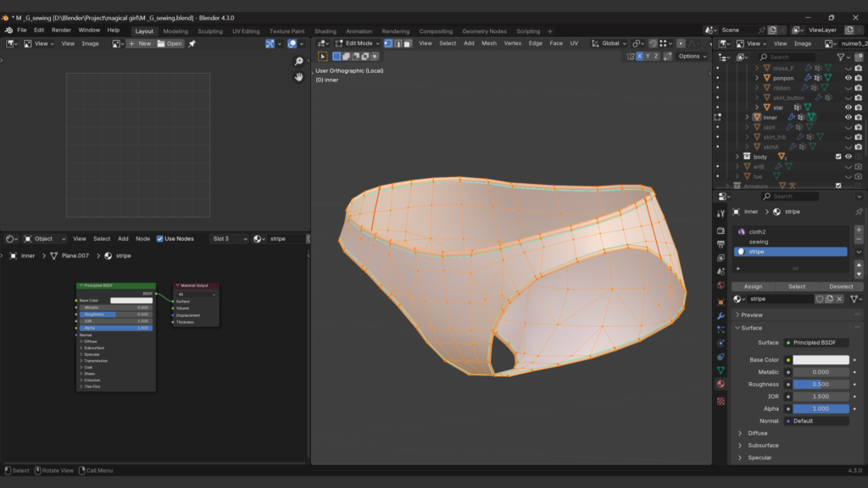Screen dimensions: 868x488
Task: Open the Global transform orientation dropdown
Action: click(609, 43)
